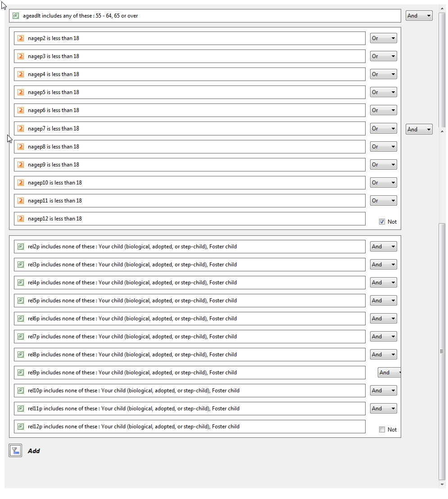
Task: Click the category icon beside rel12p
Action: 21,427
